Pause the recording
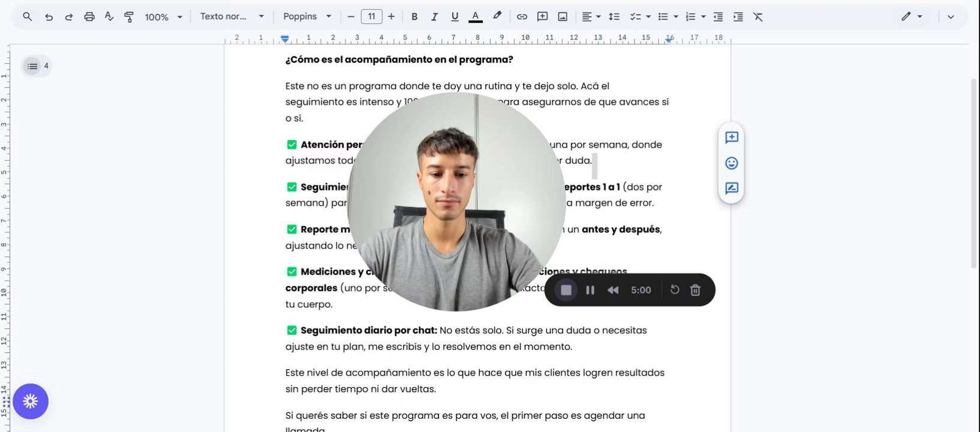980x432 pixels. pyautogui.click(x=590, y=290)
